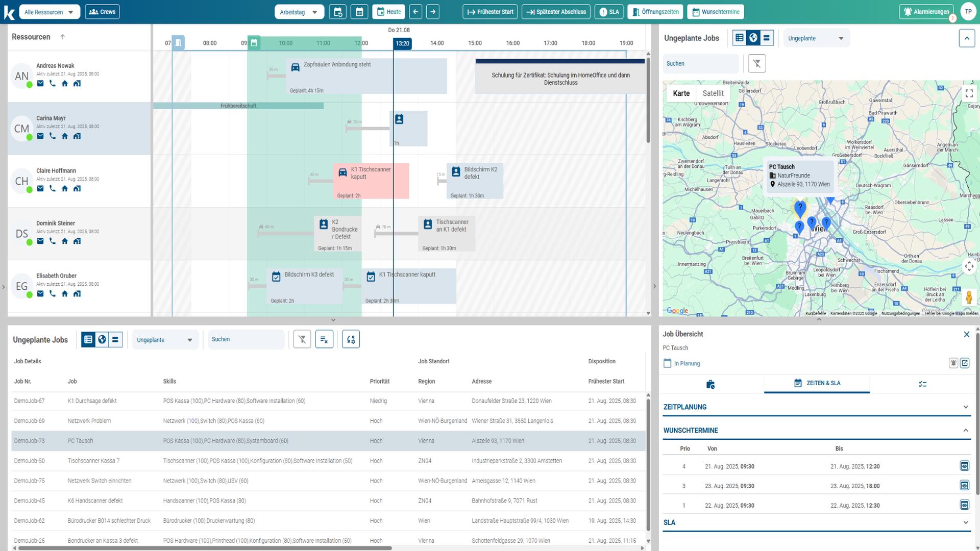Open the Alarmierungen bell button

[926, 12]
